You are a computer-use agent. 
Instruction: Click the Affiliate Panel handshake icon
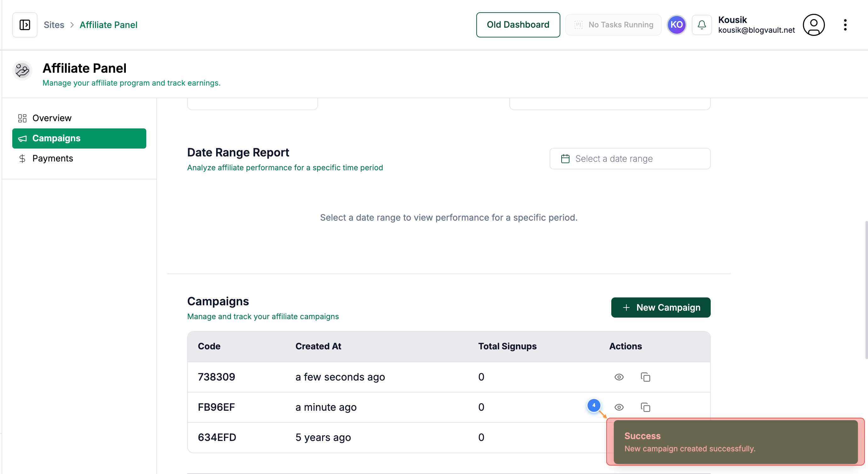(22, 71)
